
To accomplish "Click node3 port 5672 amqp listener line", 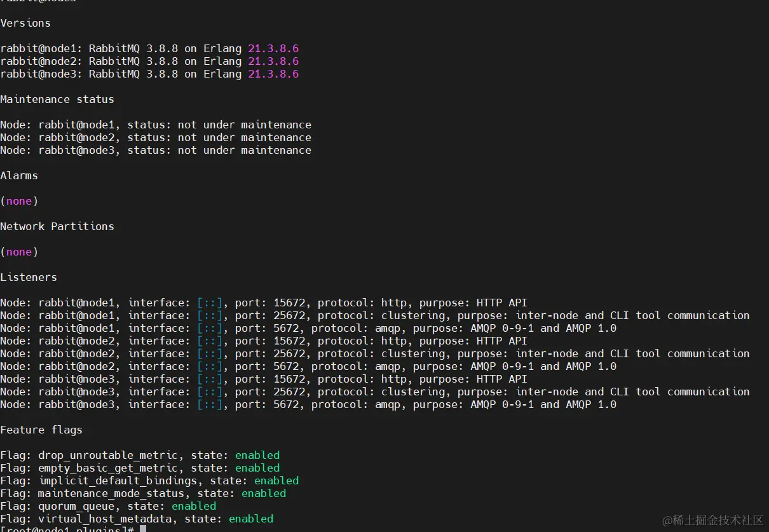I will coord(308,404).
